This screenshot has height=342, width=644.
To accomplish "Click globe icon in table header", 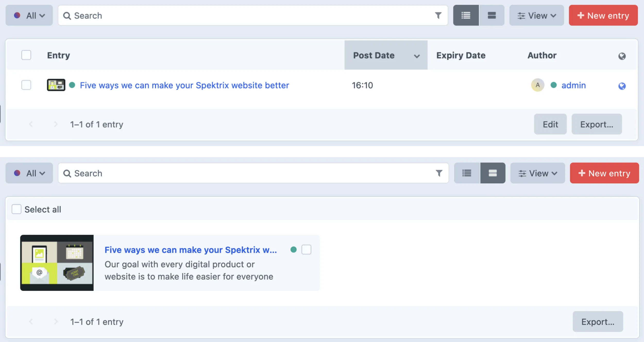I will coord(622,56).
